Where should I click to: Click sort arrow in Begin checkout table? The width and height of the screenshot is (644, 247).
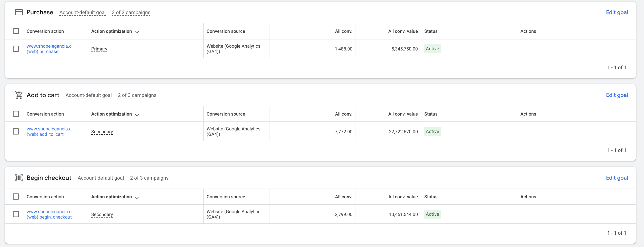[x=137, y=197]
